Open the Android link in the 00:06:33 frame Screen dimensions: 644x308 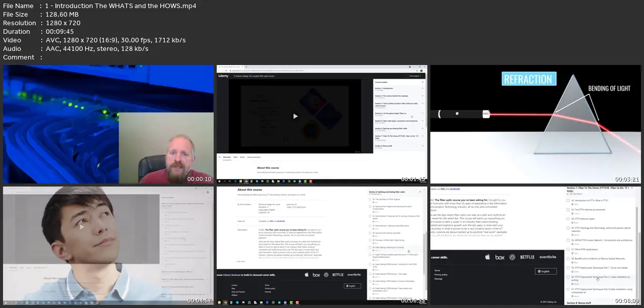(281, 221)
